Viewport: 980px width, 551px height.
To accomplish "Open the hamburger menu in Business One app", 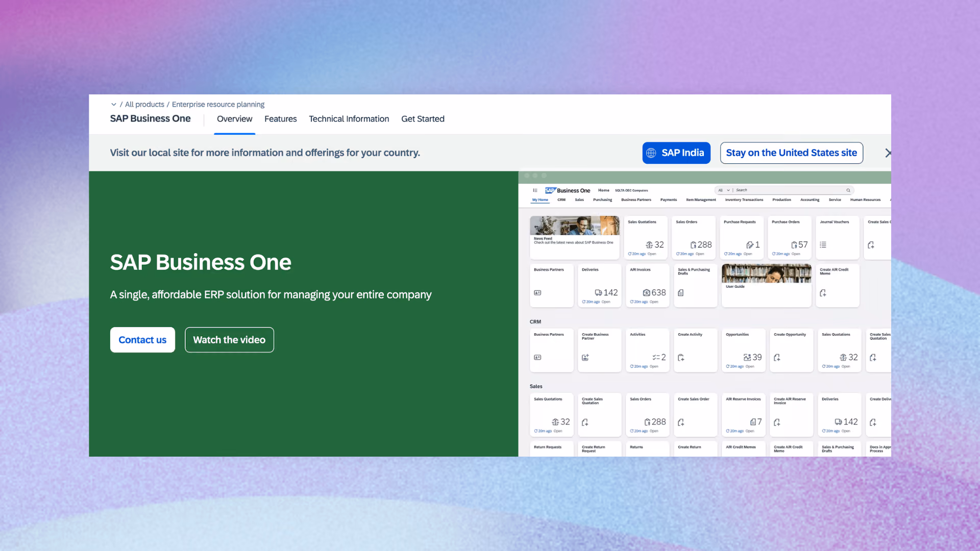I will [x=535, y=190].
